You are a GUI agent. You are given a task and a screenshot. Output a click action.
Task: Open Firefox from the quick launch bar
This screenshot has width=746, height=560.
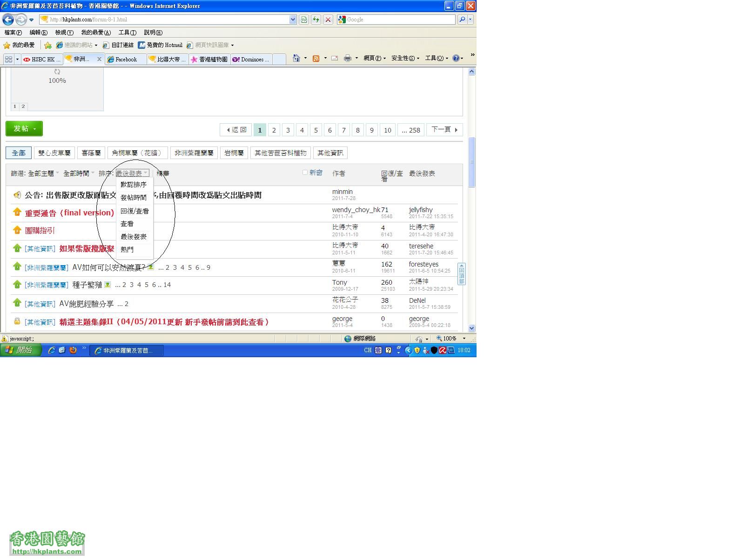[73, 350]
